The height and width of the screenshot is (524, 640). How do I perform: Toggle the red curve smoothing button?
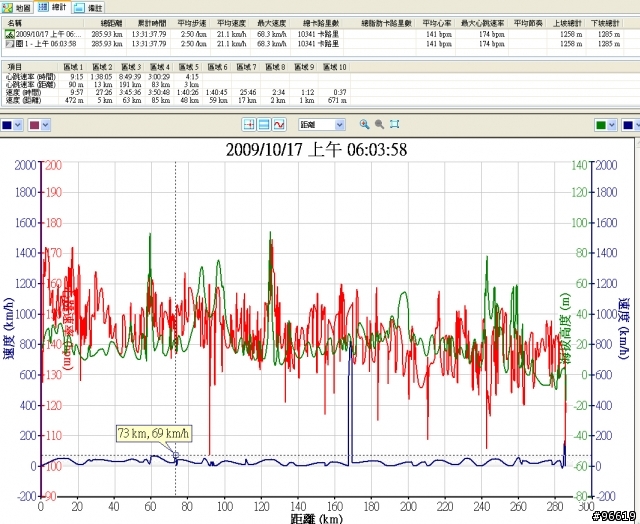[x=279, y=124]
